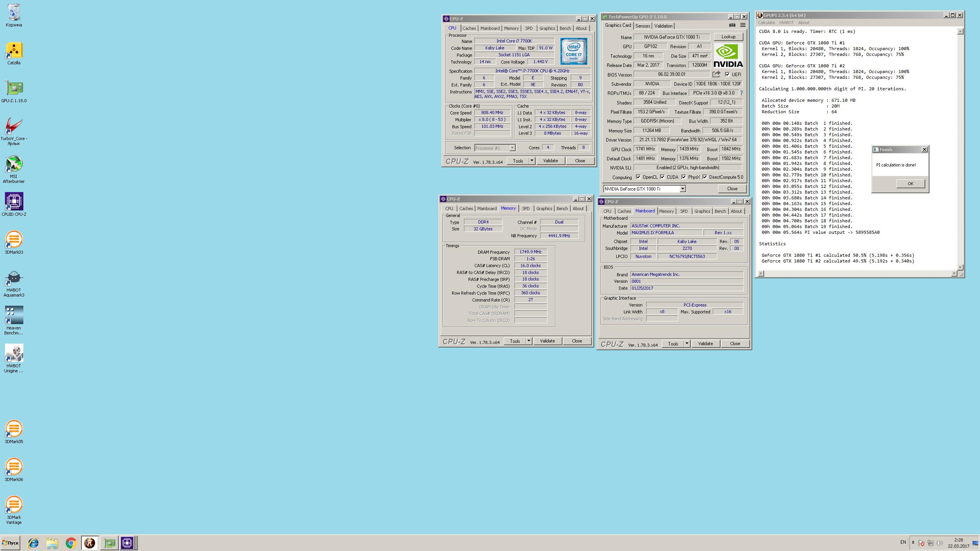Launch the HWBOT Unigine desktop shortcut
This screenshot has height=551, width=980.
14,359
